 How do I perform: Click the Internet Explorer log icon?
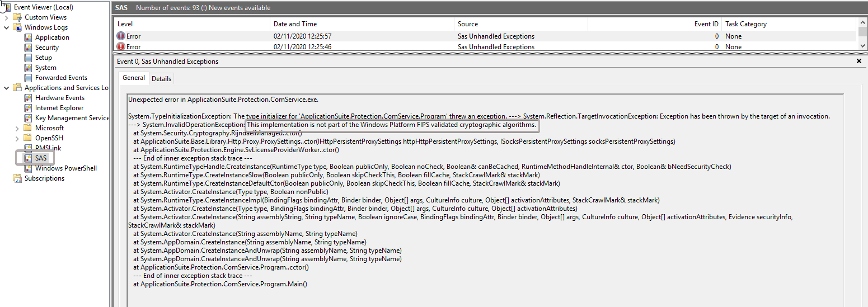click(28, 108)
